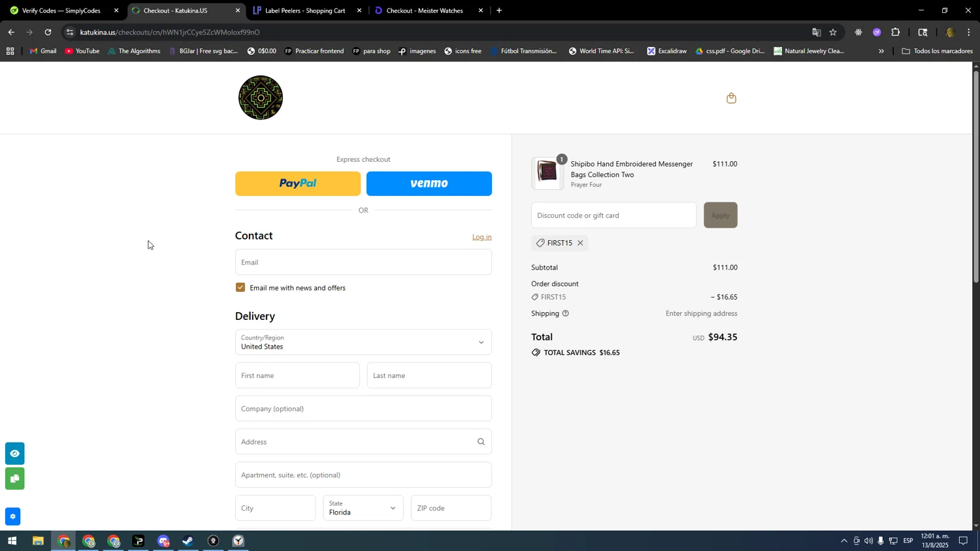The height and width of the screenshot is (551, 980).
Task: Bookmark this page with star icon
Action: point(833,32)
